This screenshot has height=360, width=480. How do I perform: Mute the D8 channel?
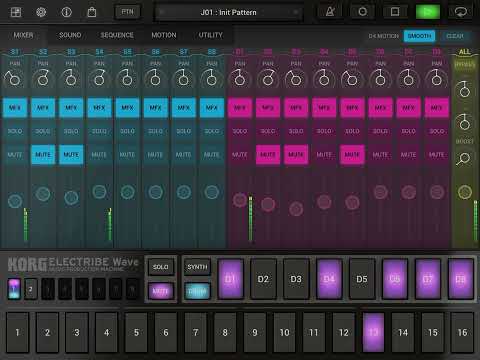436,155
